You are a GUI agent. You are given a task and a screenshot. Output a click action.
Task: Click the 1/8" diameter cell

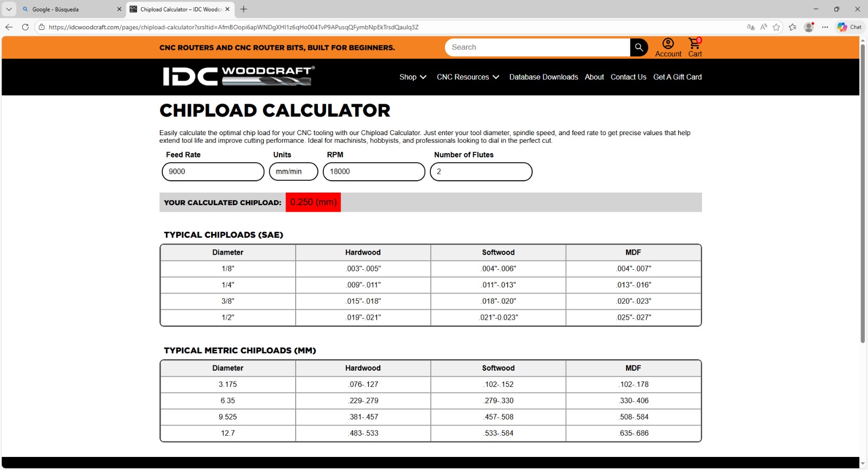click(228, 269)
